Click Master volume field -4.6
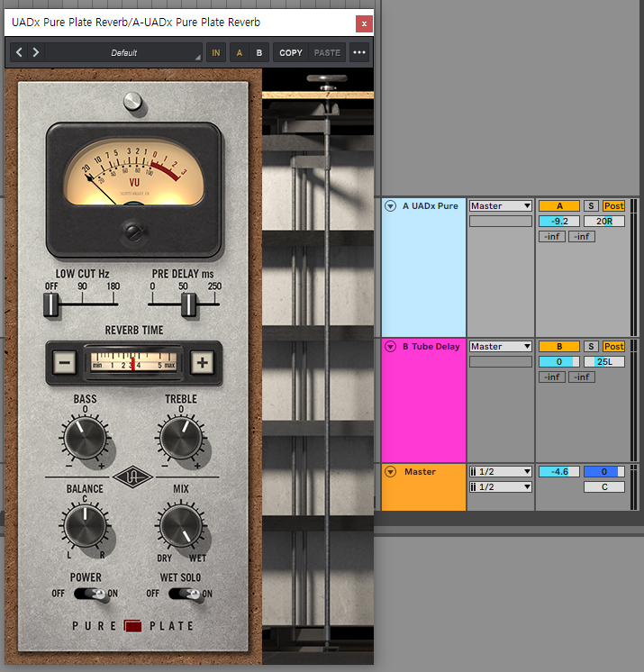Screen dimensions: 644x672 [x=559, y=471]
